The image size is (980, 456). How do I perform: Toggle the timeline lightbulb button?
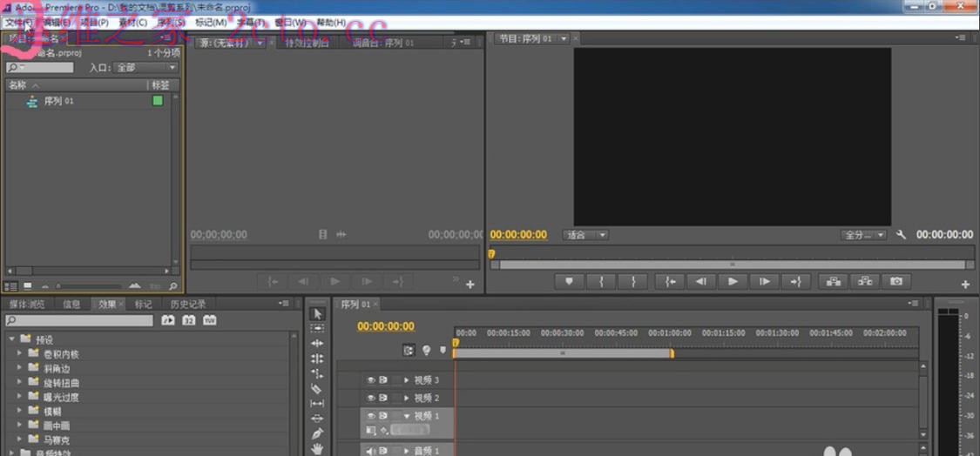click(427, 351)
